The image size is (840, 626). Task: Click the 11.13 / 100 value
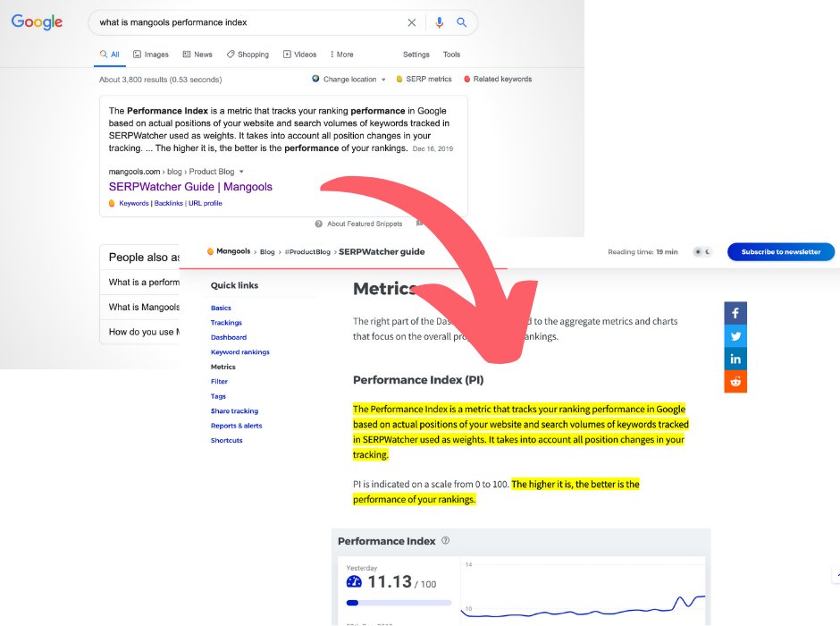(402, 582)
